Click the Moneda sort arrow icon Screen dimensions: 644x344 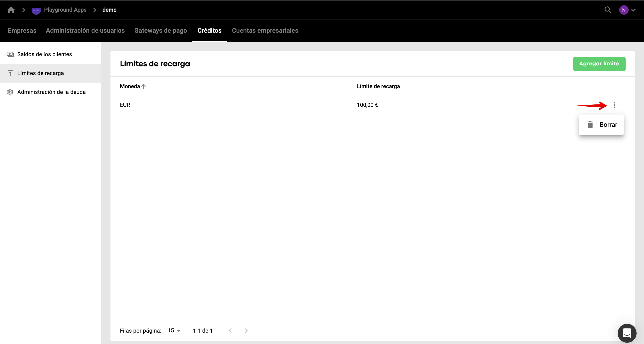(144, 86)
